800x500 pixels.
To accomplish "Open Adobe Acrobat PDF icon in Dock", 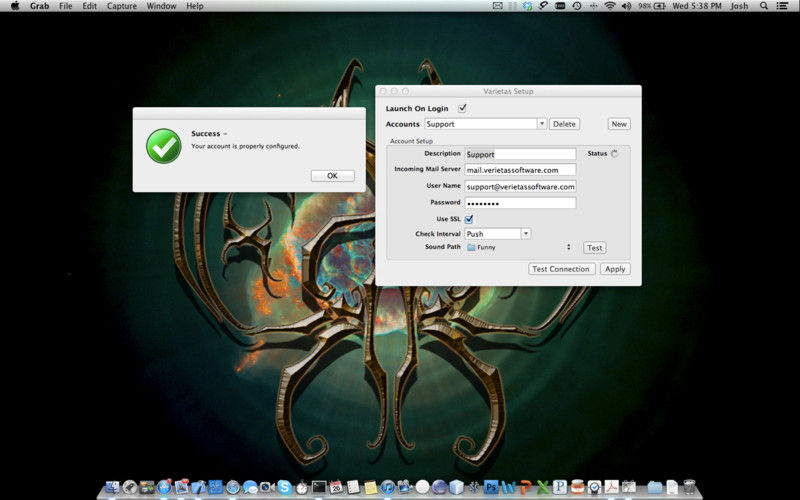I will [x=612, y=487].
